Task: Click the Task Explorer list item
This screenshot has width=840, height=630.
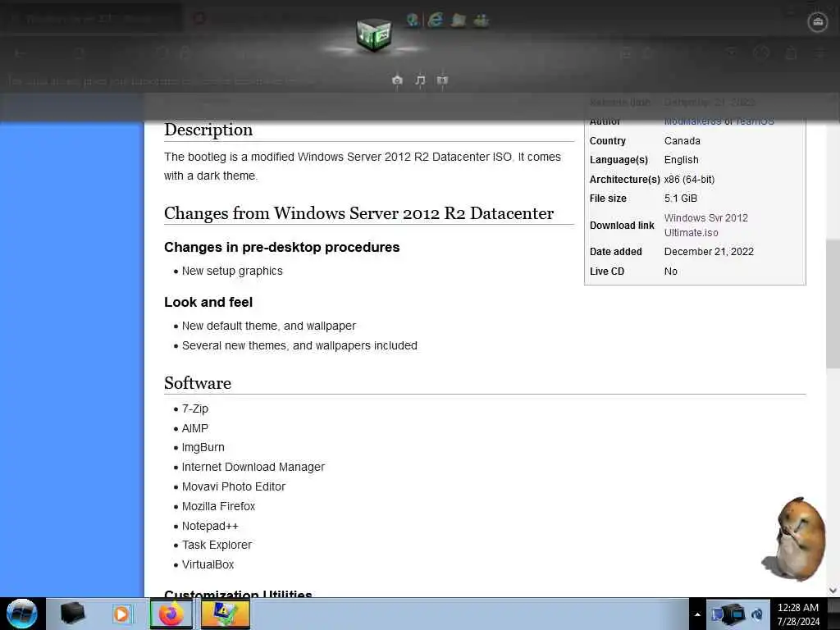Action: pos(217,545)
